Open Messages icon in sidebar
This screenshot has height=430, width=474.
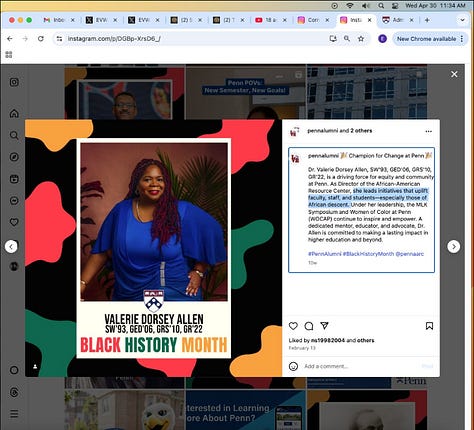[x=14, y=201]
